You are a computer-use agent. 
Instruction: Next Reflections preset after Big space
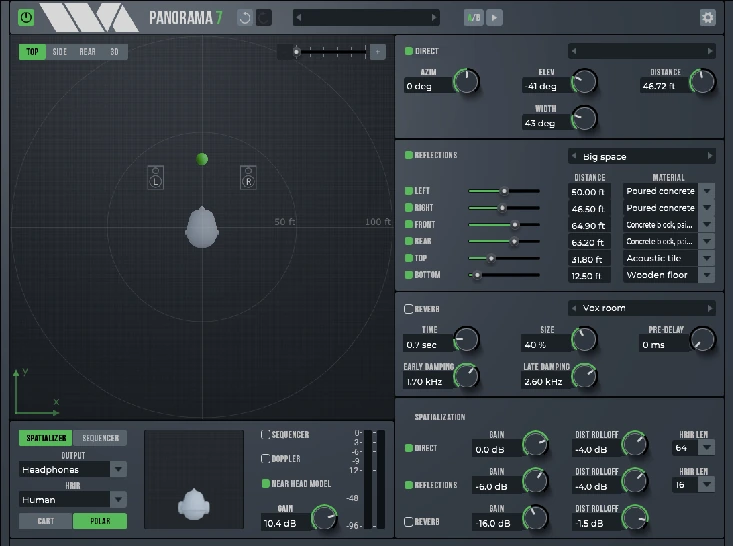(710, 156)
